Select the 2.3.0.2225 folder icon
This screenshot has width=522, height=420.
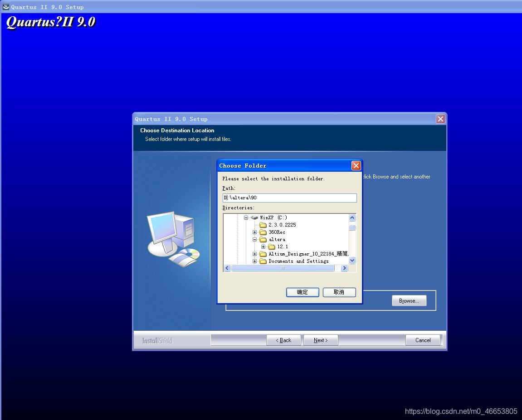pyautogui.click(x=263, y=225)
